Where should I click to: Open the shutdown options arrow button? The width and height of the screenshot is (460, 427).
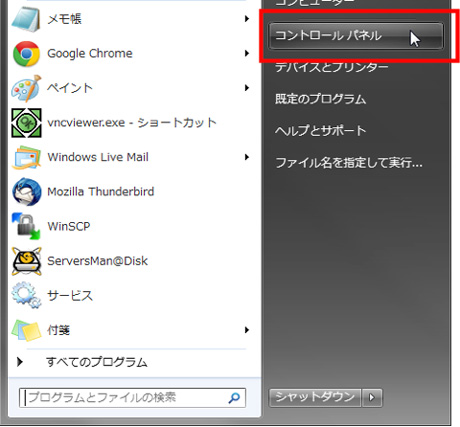point(372,397)
